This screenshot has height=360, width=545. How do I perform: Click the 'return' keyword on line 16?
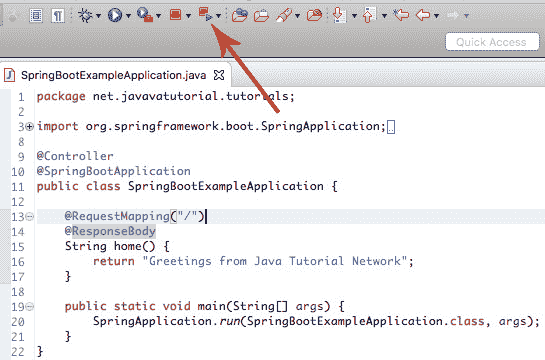tap(114, 261)
